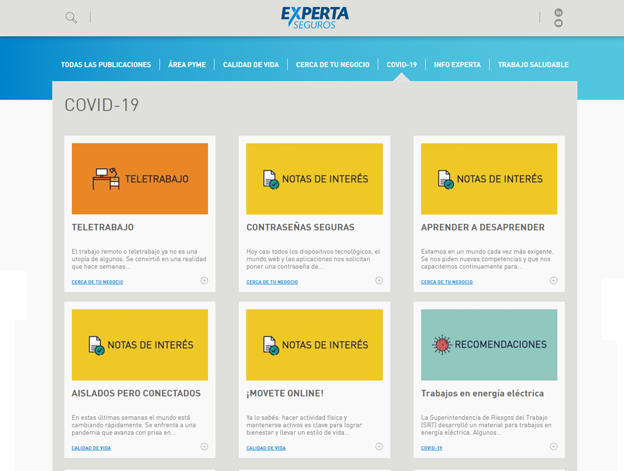
Task: Select Todas las publicaciones tab
Action: (x=106, y=64)
